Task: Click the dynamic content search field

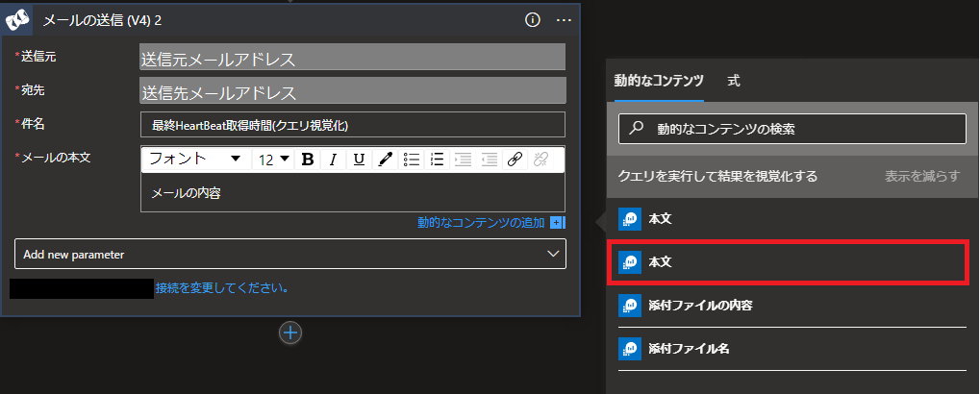Action: 792,130
